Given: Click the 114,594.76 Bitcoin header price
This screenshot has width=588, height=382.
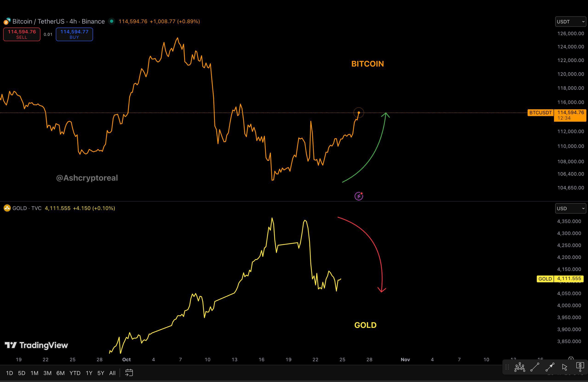Looking at the screenshot, I should 133,22.
